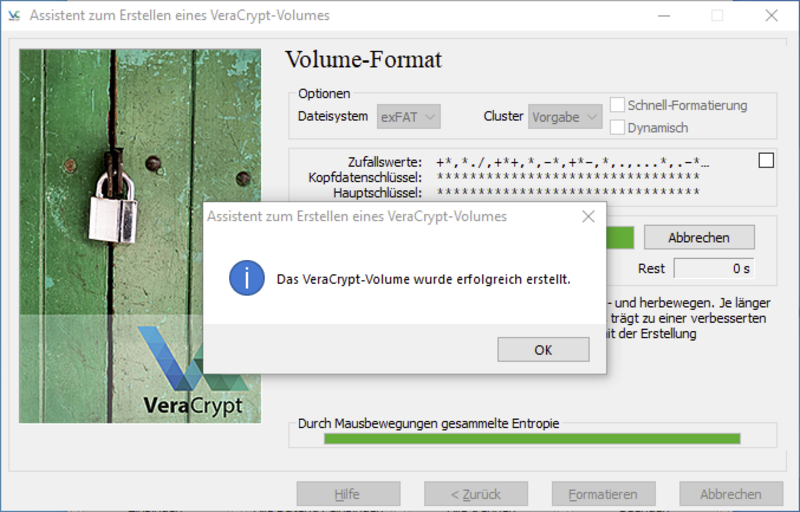Click the VeraCrypt icon in the title bar
This screenshot has width=800, height=512.
point(14,16)
